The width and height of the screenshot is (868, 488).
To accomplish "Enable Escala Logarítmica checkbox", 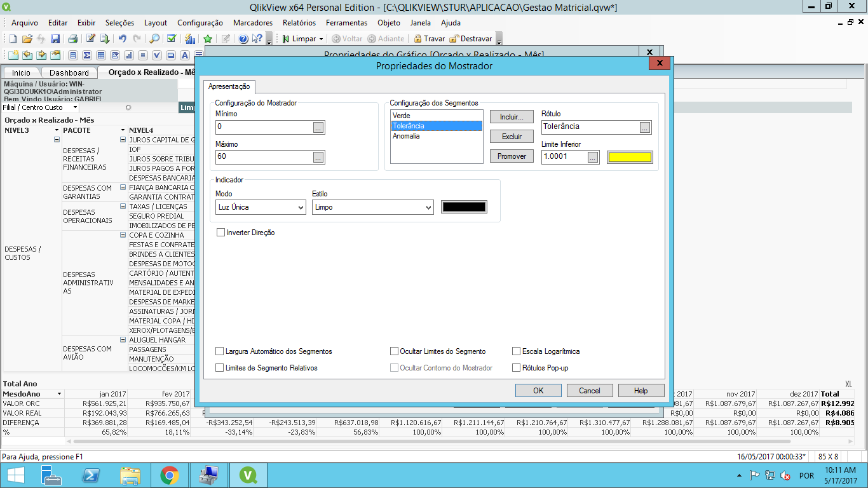I will [x=516, y=351].
